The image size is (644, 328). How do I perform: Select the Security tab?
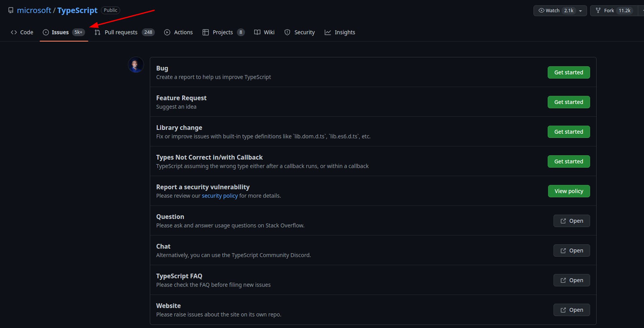pos(300,32)
